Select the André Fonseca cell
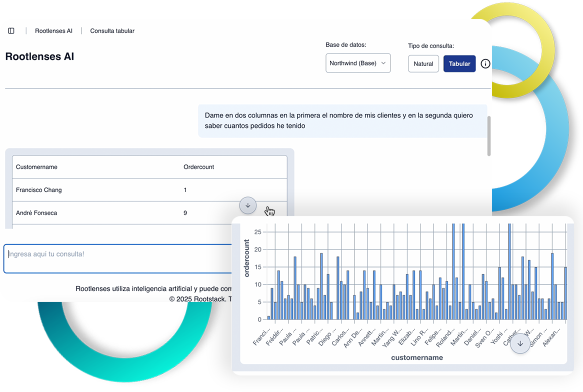Image resolution: width=583 pixels, height=392 pixels. [x=36, y=213]
